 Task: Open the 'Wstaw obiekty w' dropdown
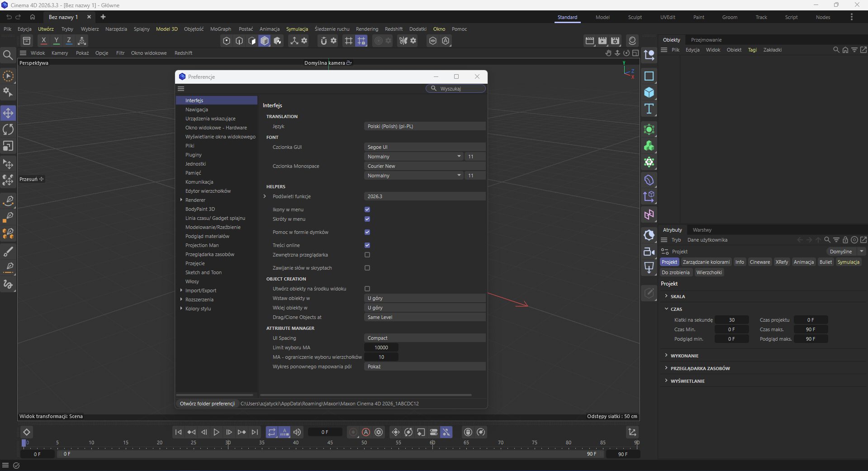click(425, 298)
